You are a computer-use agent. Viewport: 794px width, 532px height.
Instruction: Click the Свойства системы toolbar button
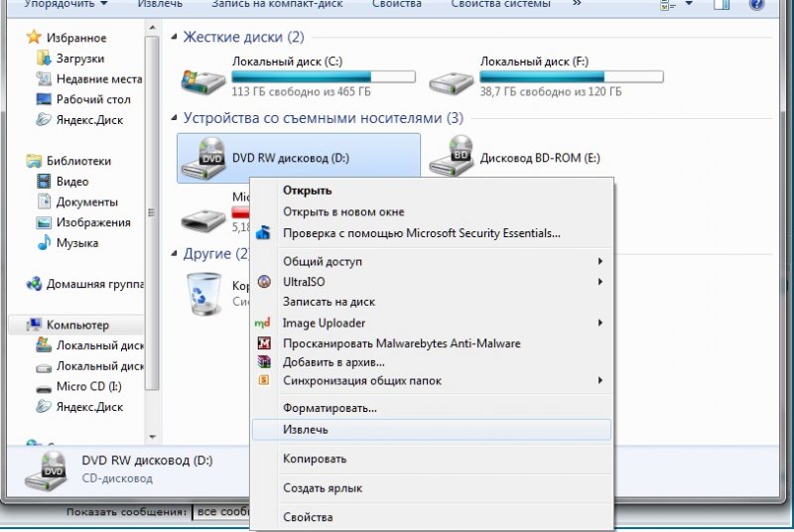point(499,4)
